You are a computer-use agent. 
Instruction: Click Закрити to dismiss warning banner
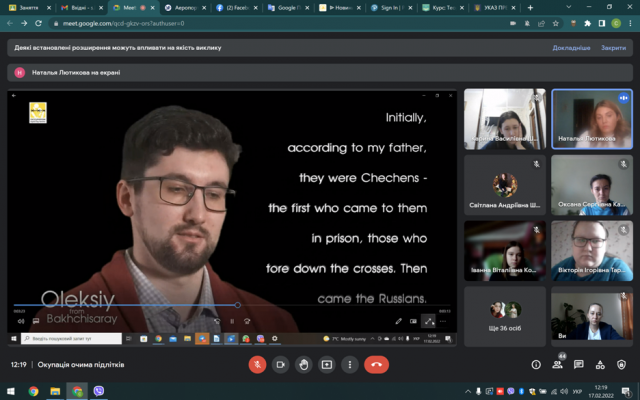pos(613,48)
